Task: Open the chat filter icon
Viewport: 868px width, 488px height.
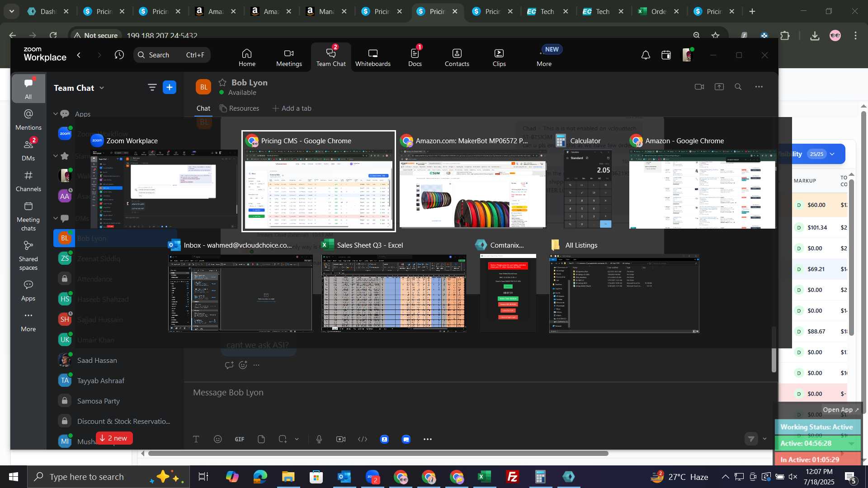Action: coord(152,88)
